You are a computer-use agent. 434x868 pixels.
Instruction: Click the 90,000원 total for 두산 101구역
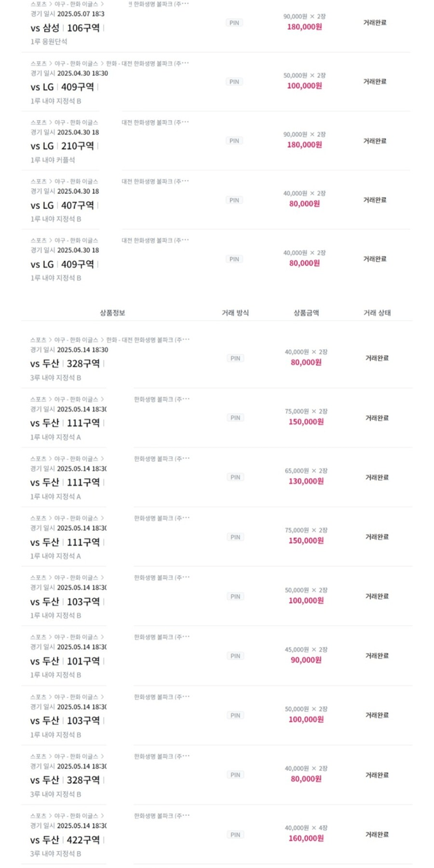[x=306, y=660]
